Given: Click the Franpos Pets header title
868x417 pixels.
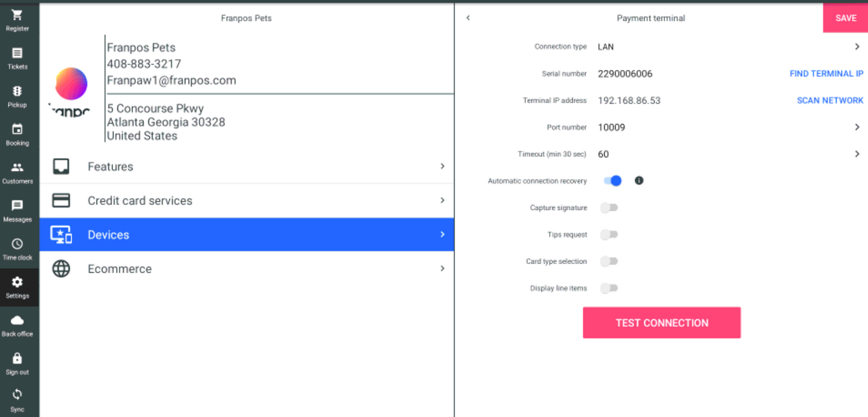Looking at the screenshot, I should [x=247, y=18].
